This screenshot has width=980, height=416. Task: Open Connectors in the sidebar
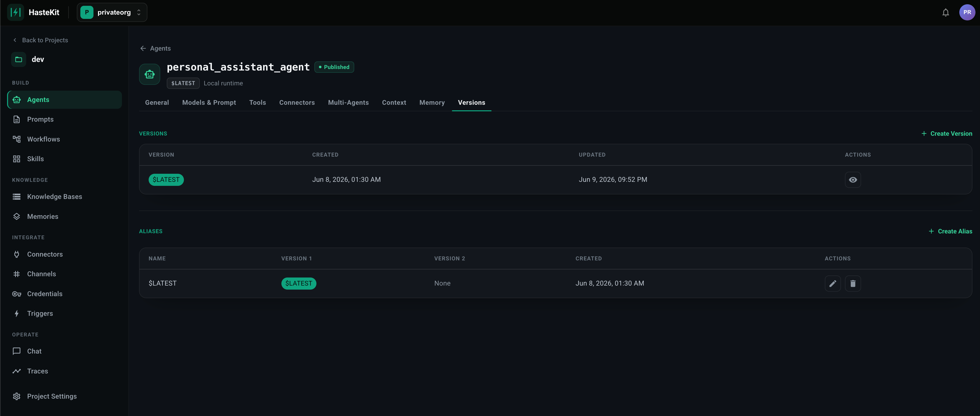pos(64,254)
